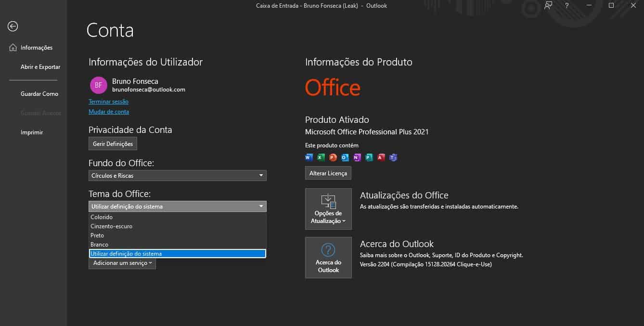Click the Privacidade da Conta heading
The height and width of the screenshot is (326, 644).
point(130,130)
